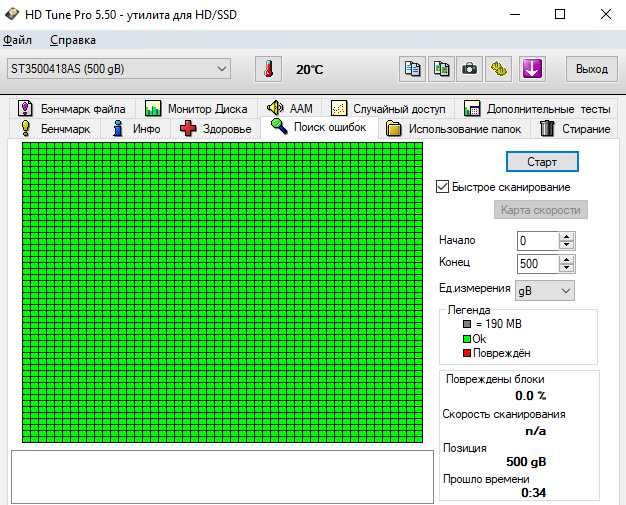The image size is (626, 505).
Task: Open the options wrench icon
Action: point(498,69)
